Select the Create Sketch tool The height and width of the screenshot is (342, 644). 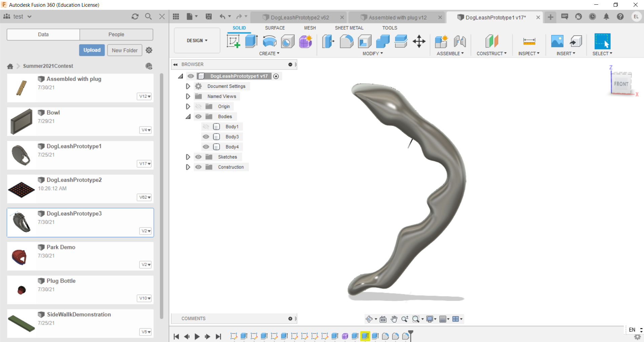click(233, 41)
